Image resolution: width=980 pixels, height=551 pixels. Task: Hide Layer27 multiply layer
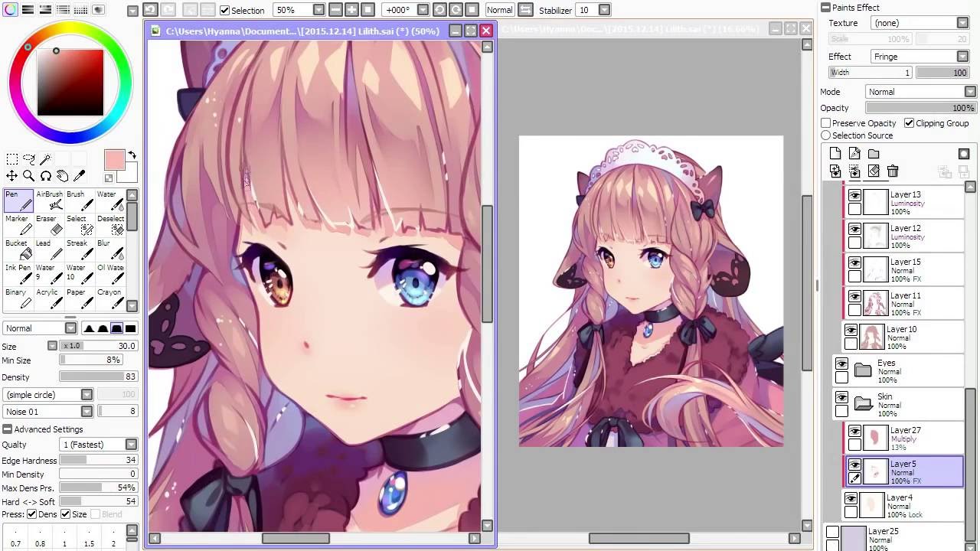coord(854,430)
